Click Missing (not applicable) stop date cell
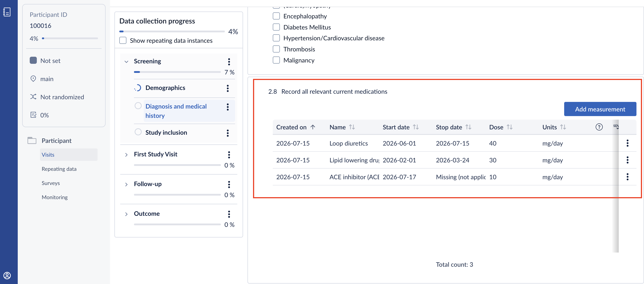The image size is (644, 284). (461, 177)
